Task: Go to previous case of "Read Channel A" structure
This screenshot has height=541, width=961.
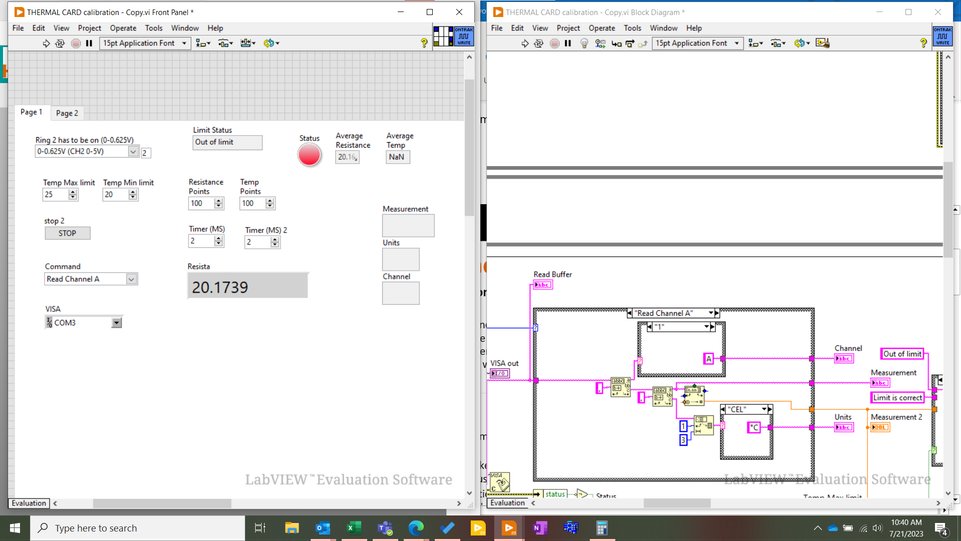Action: pos(630,313)
